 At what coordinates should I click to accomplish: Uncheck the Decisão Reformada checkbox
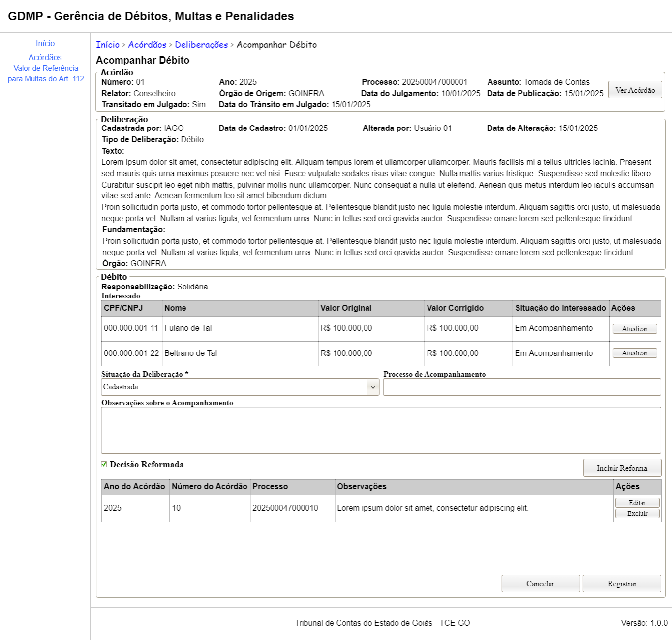[x=104, y=464]
